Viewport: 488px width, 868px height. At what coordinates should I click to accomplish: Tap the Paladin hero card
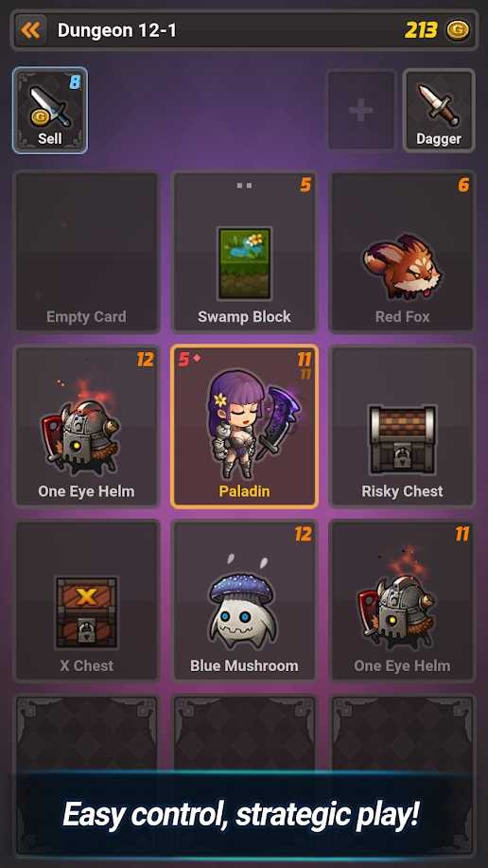244,426
